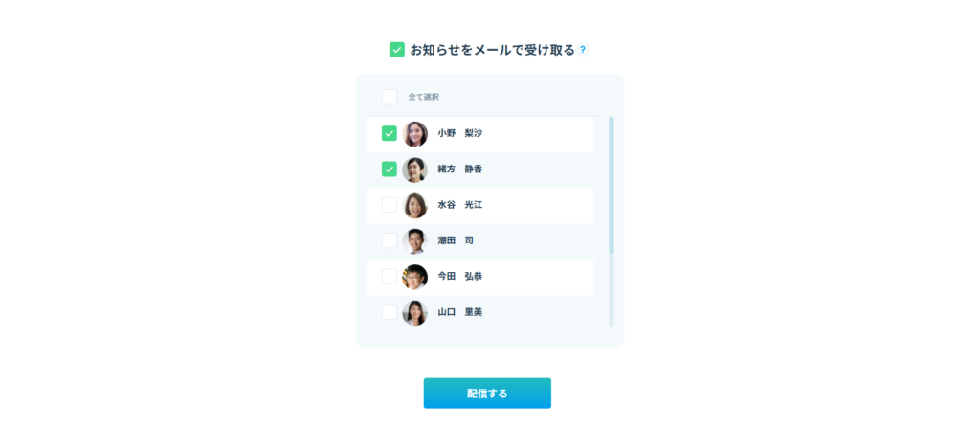Select the checkbox in the fourth member row
Image resolution: width=980 pixels, height=430 pixels.
click(x=390, y=240)
